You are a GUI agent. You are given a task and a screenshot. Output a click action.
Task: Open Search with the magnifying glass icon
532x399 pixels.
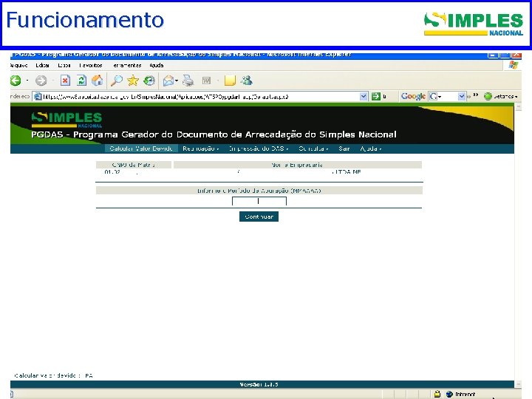(x=117, y=81)
